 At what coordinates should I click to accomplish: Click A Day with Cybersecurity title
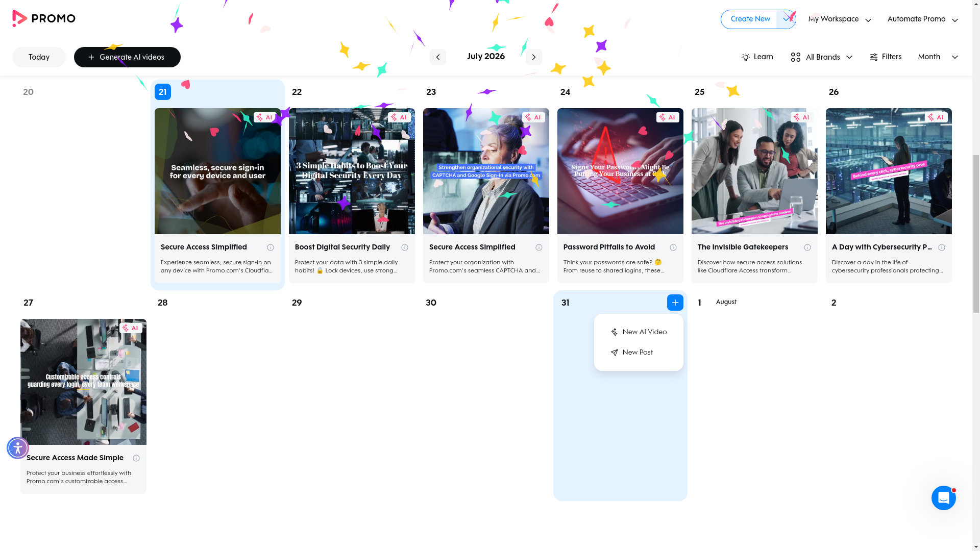881,247
